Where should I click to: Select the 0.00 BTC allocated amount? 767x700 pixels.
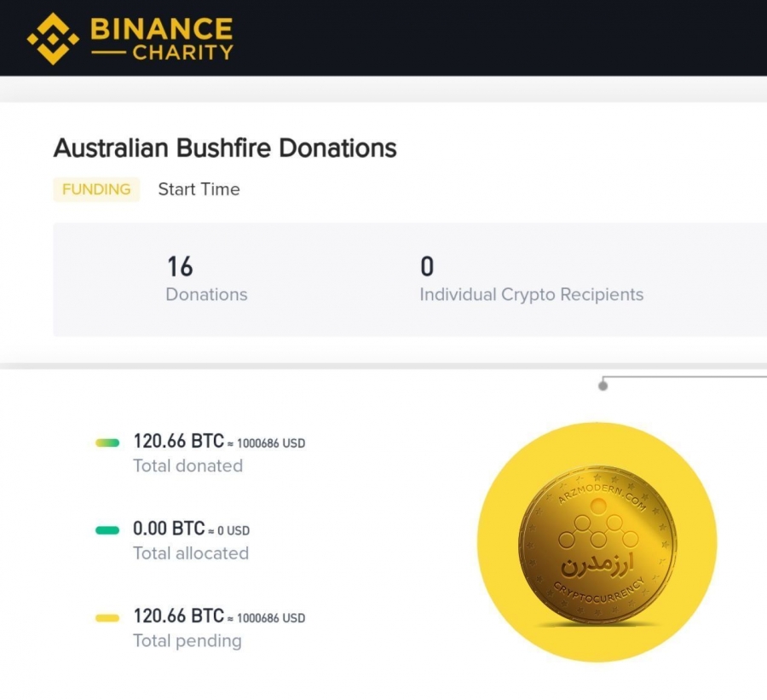point(169,529)
